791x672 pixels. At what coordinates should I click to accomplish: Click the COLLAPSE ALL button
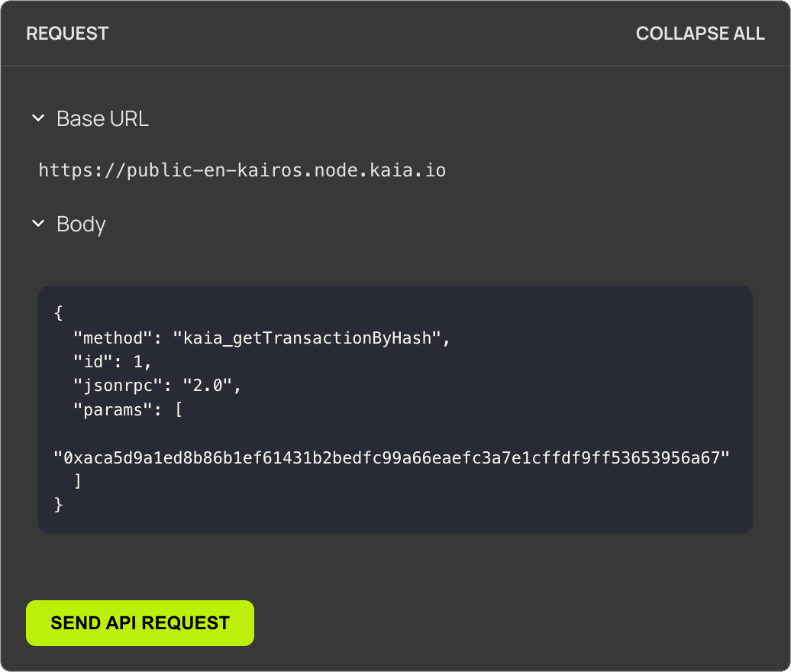coord(700,34)
